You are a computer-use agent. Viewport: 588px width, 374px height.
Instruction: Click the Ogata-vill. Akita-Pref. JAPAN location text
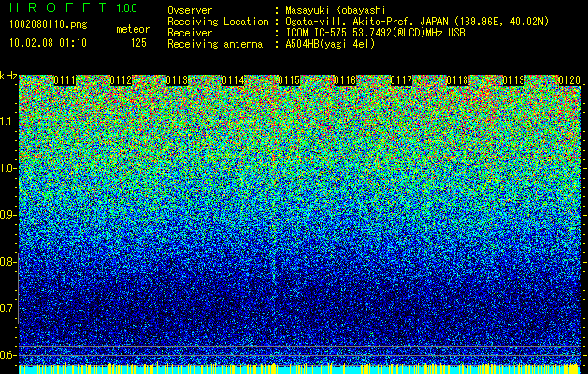click(417, 22)
